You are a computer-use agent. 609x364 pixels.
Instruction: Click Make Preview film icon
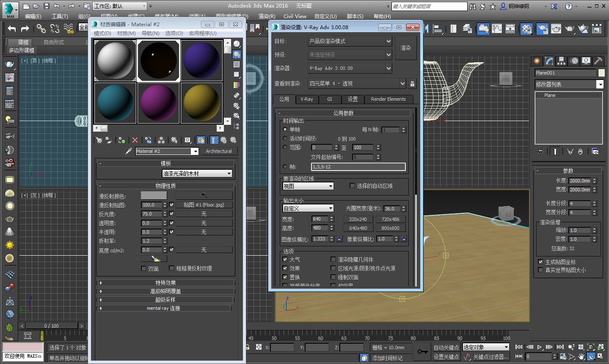coord(237,95)
